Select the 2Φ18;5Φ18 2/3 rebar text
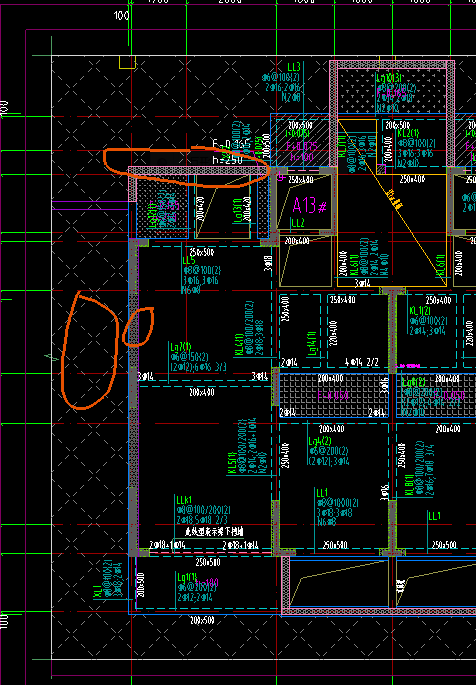 202,520
